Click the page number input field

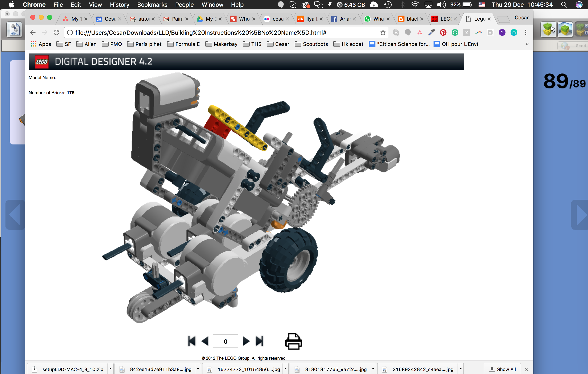point(225,341)
